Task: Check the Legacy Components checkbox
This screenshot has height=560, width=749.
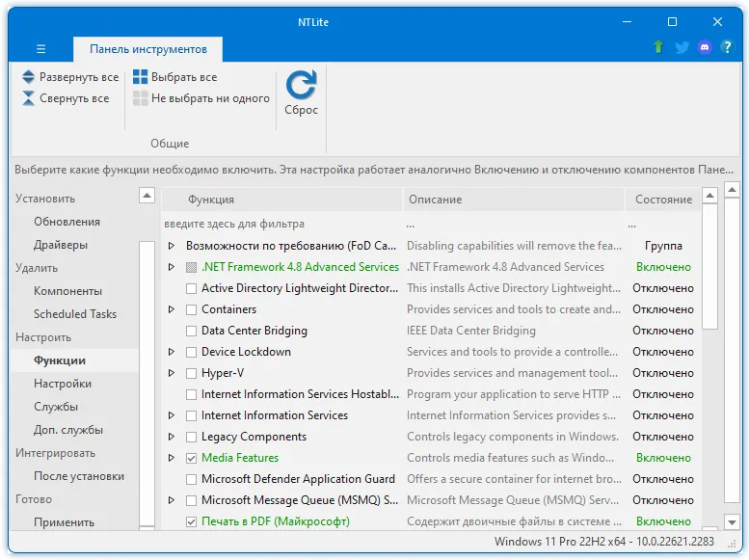Action: (x=191, y=437)
